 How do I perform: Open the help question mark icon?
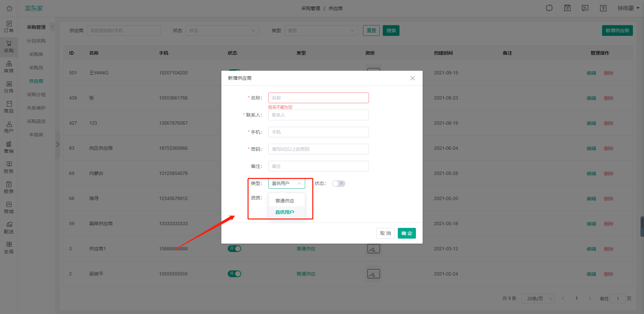(603, 8)
